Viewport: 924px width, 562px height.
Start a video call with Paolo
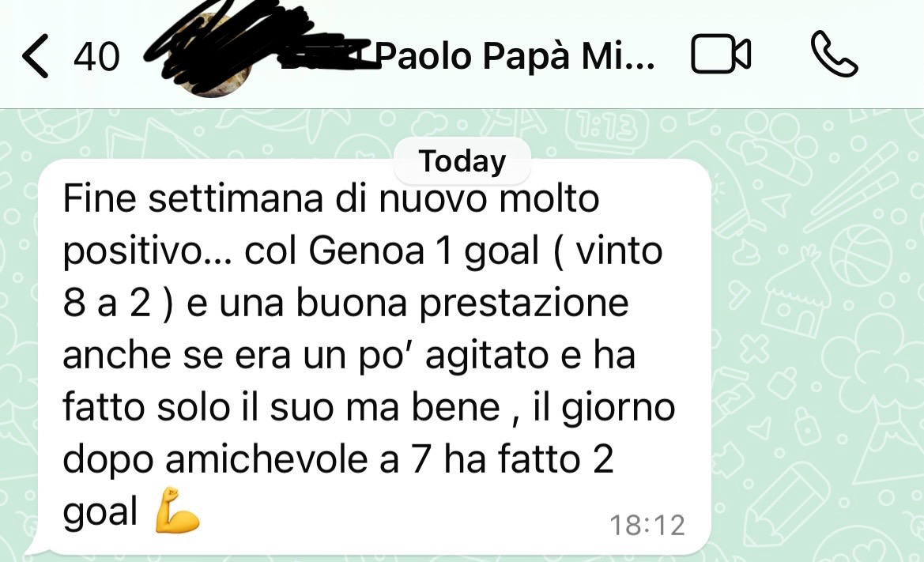(721, 55)
